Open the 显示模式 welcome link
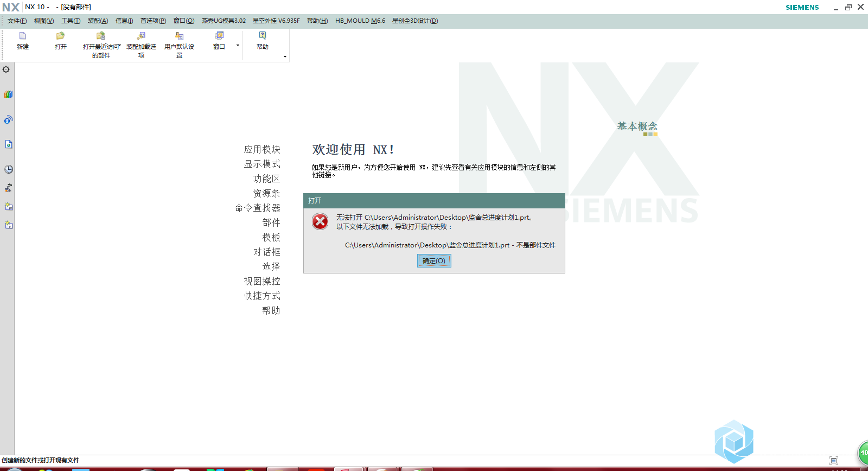 (262, 164)
